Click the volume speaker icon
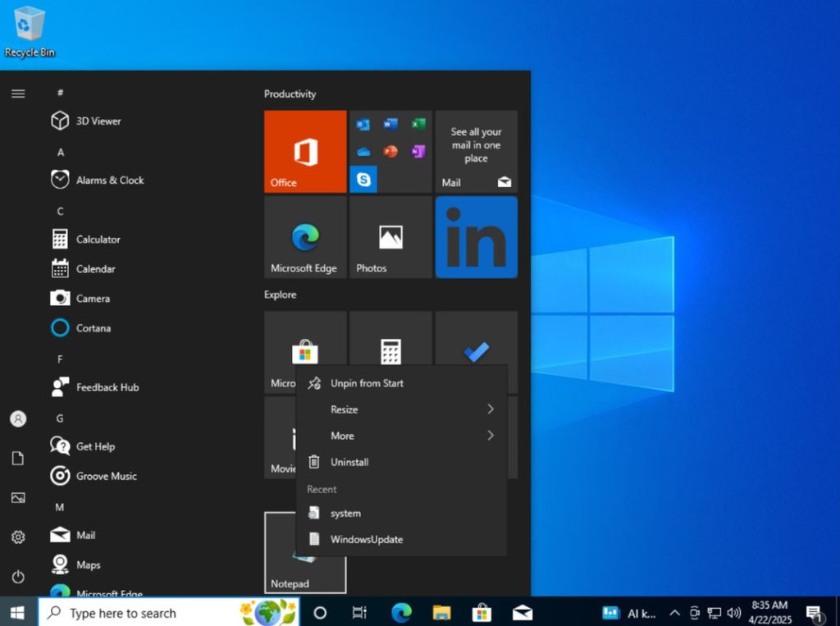840x626 pixels. click(x=734, y=613)
